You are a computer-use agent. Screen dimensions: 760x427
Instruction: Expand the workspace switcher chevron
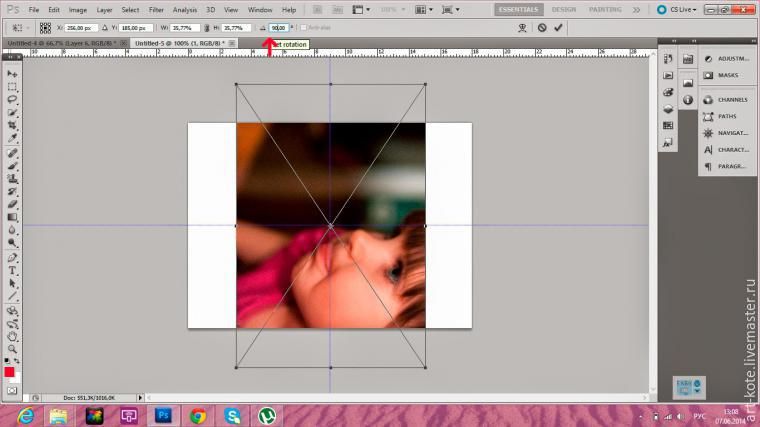tap(634, 9)
